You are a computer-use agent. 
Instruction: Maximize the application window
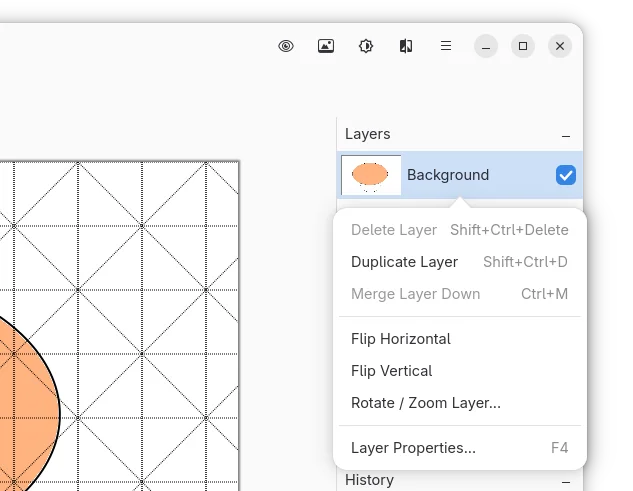coord(523,46)
